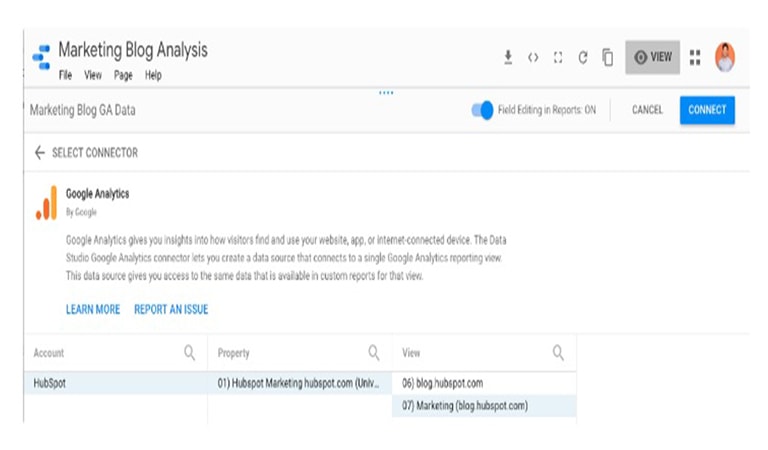Viewport: 768px width, 450px height.
Task: Open the user account avatar
Action: coord(725,57)
